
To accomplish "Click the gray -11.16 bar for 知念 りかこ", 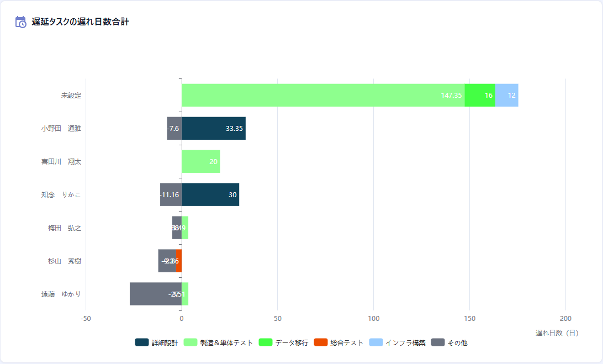I will 171,194.
